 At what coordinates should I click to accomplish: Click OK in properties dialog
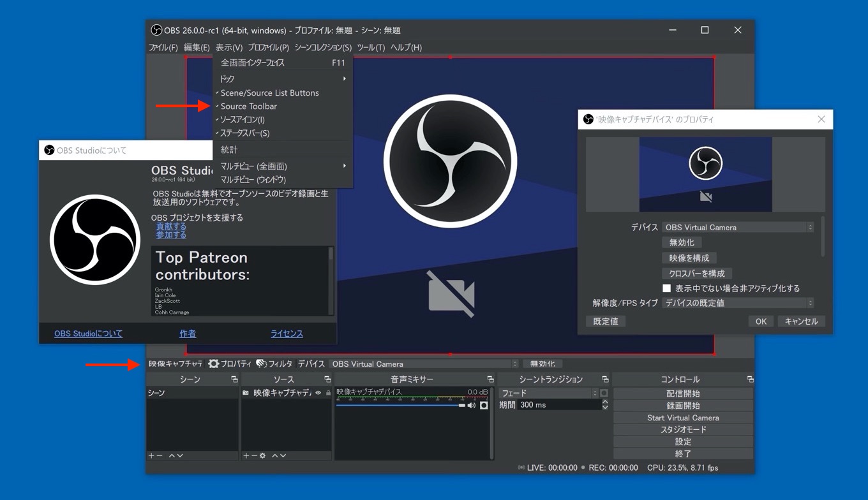pos(761,321)
